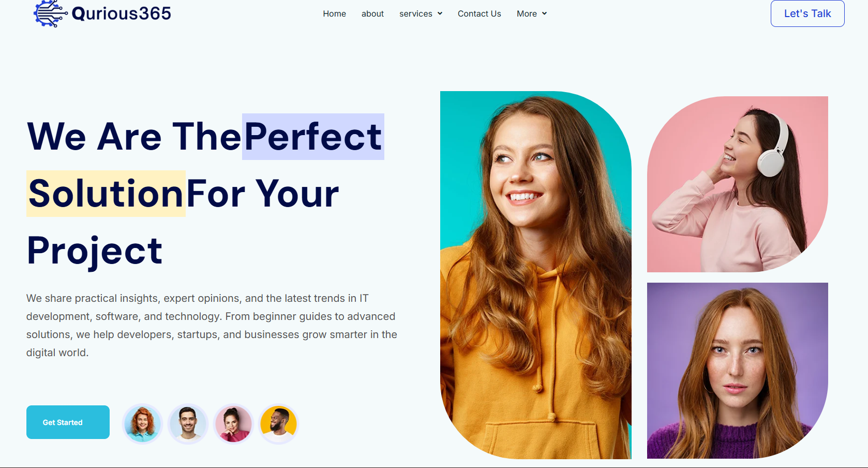Open the services menu
This screenshot has width=868, height=468.
[421, 13]
